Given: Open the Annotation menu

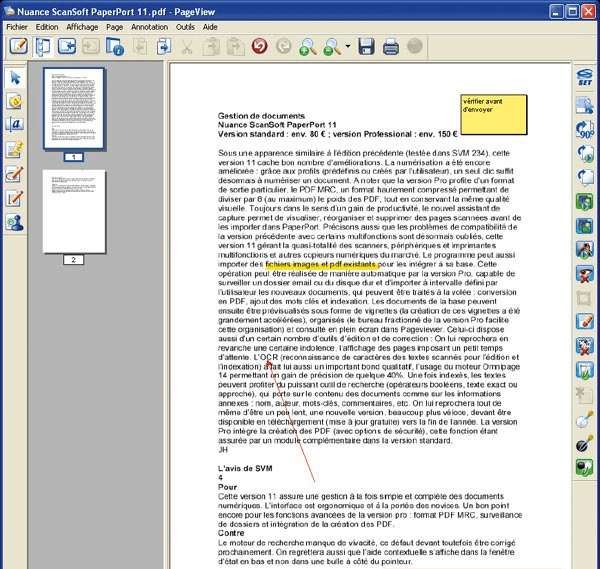Looking at the screenshot, I should [149, 27].
